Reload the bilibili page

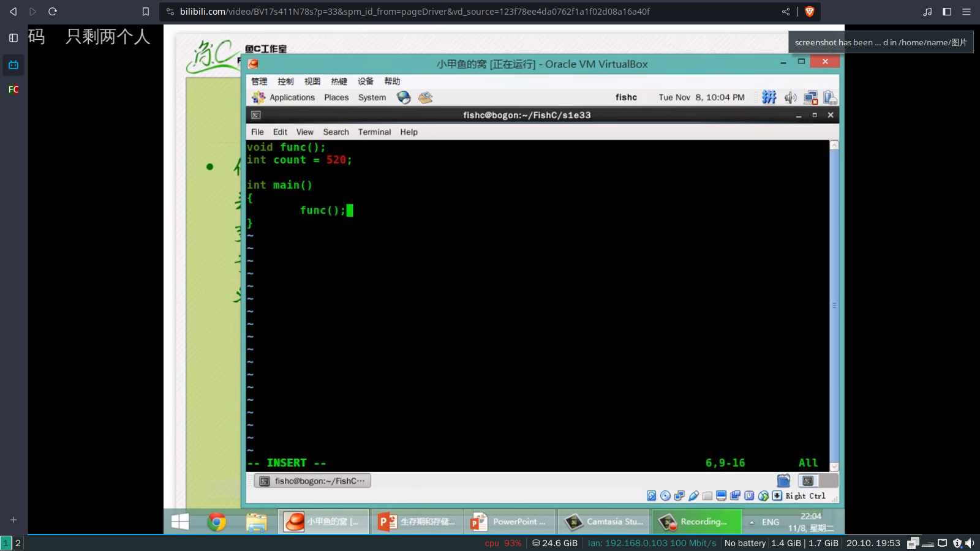point(53,12)
